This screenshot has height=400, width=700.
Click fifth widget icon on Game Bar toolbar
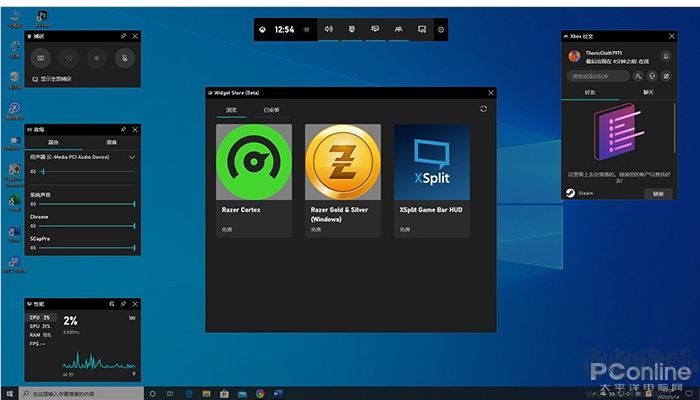pyautogui.click(x=422, y=29)
